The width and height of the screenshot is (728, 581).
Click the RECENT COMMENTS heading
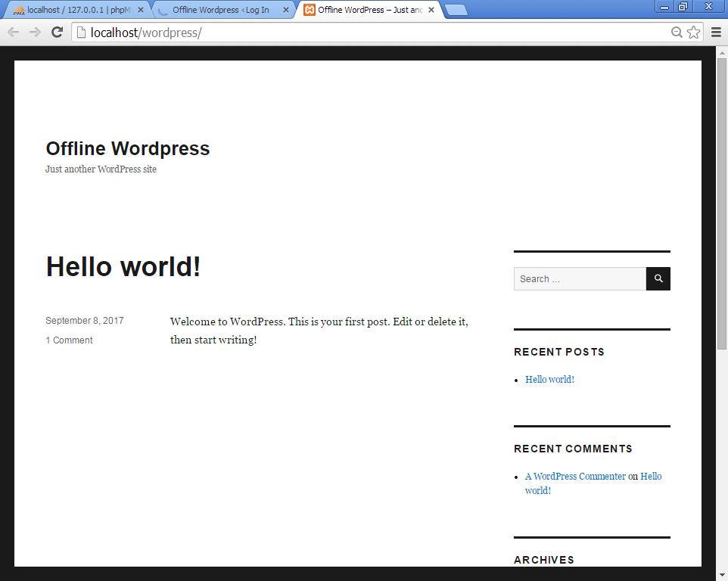573,449
